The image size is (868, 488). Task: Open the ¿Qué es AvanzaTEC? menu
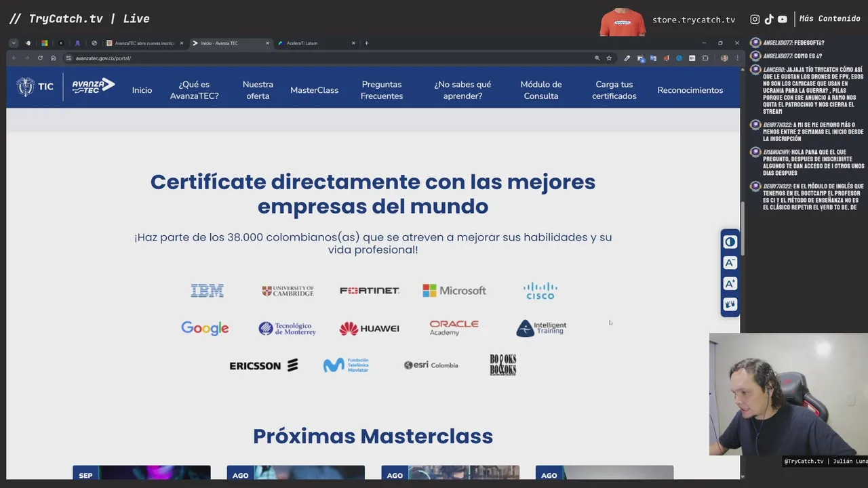point(194,90)
